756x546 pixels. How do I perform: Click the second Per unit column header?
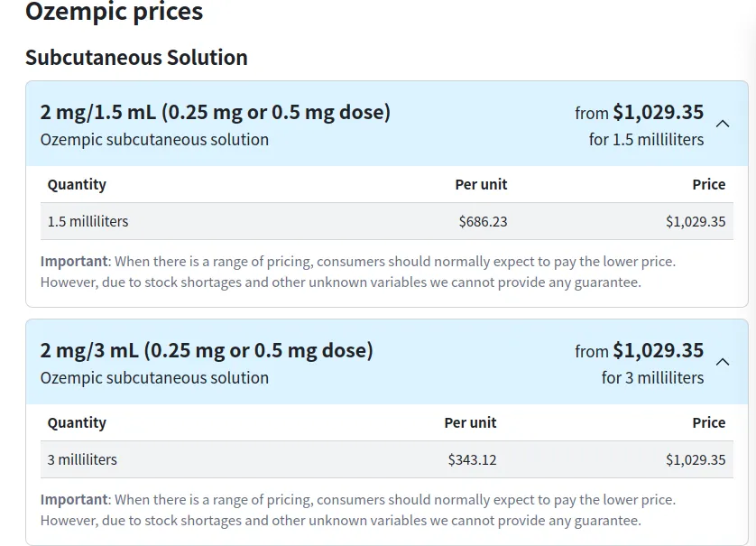coord(470,422)
